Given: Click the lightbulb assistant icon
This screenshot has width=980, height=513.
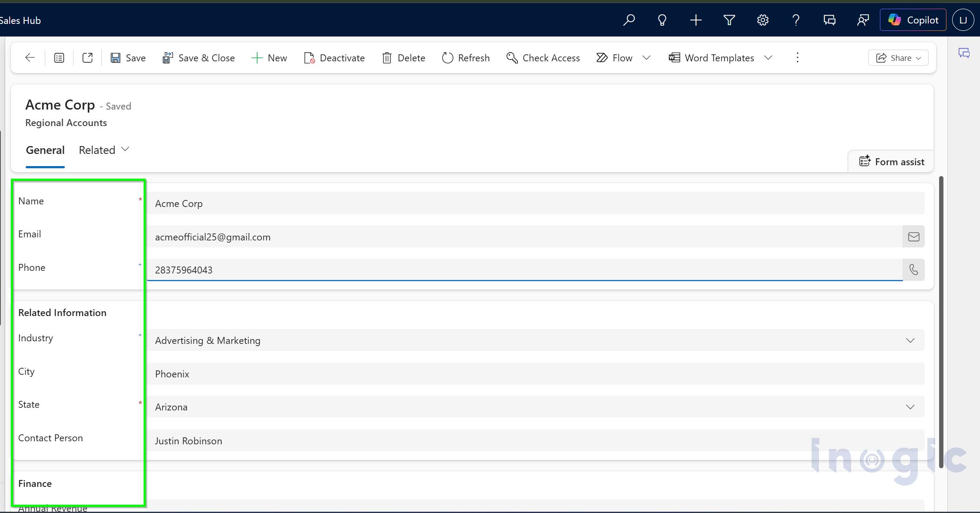Looking at the screenshot, I should (x=662, y=20).
